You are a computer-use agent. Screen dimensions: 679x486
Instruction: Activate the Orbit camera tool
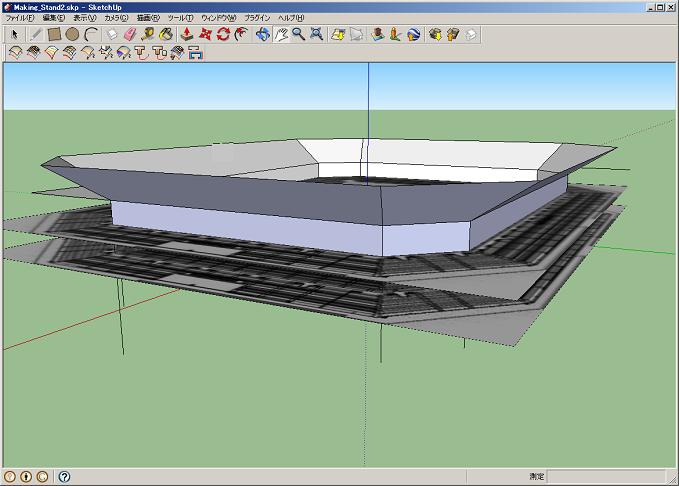pos(262,34)
